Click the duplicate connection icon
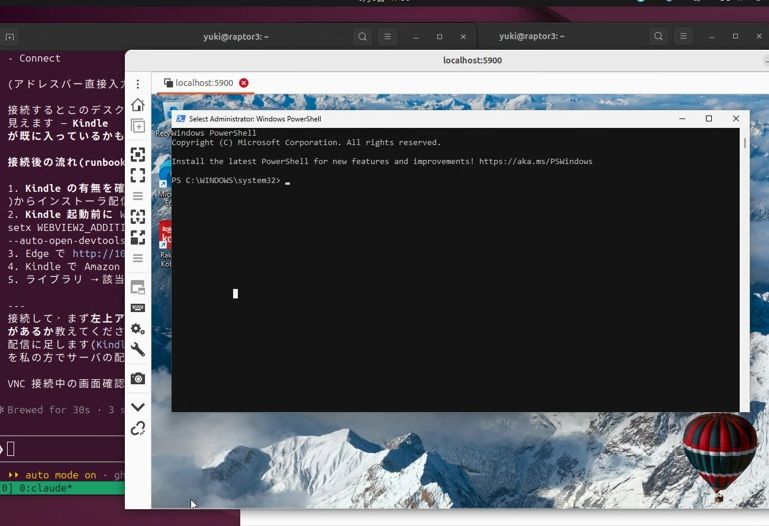The height and width of the screenshot is (526, 769). (x=138, y=126)
